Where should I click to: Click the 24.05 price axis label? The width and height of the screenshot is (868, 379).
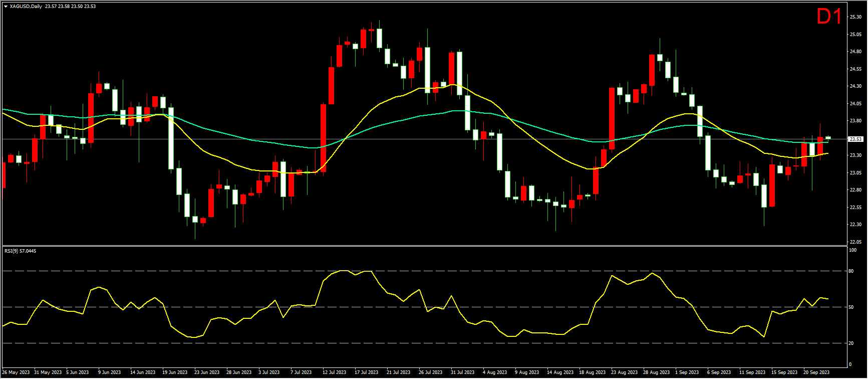click(855, 104)
